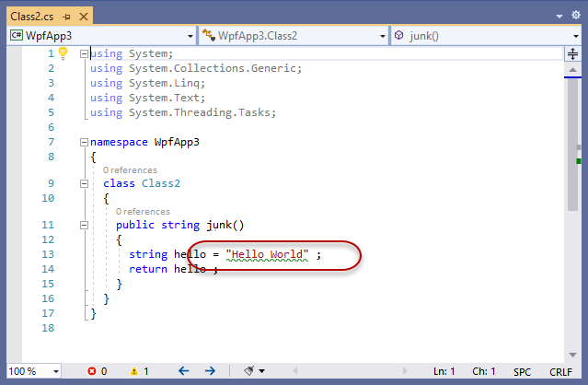The width and height of the screenshot is (588, 385).
Task: Click the CRLF line ending indicator
Action: [559, 371]
